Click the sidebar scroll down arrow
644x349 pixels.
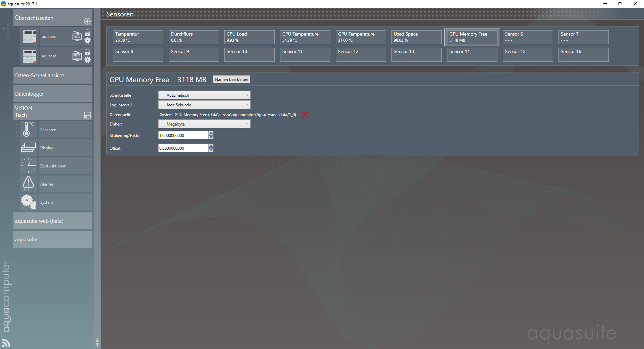coord(97,345)
